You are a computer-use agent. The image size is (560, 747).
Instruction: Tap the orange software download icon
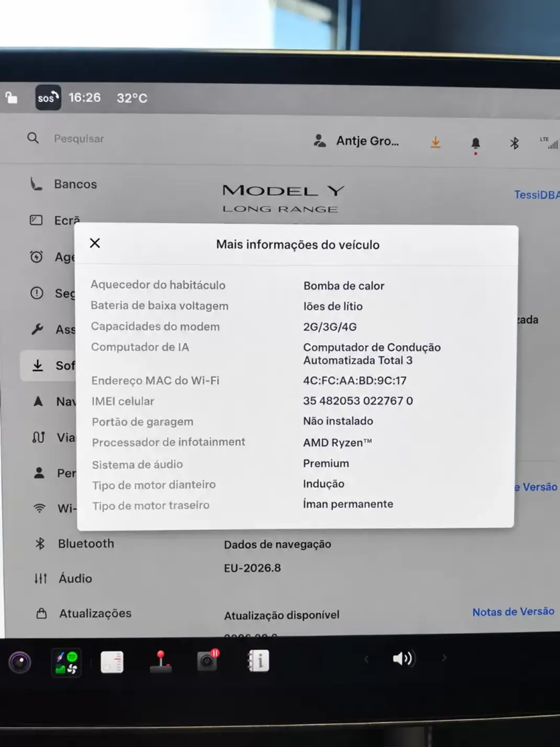(435, 142)
